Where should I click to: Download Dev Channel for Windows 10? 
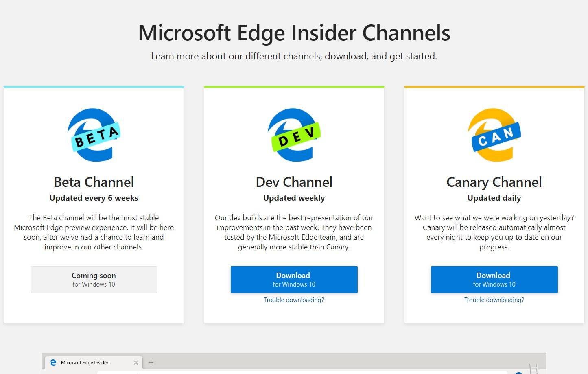[294, 280]
